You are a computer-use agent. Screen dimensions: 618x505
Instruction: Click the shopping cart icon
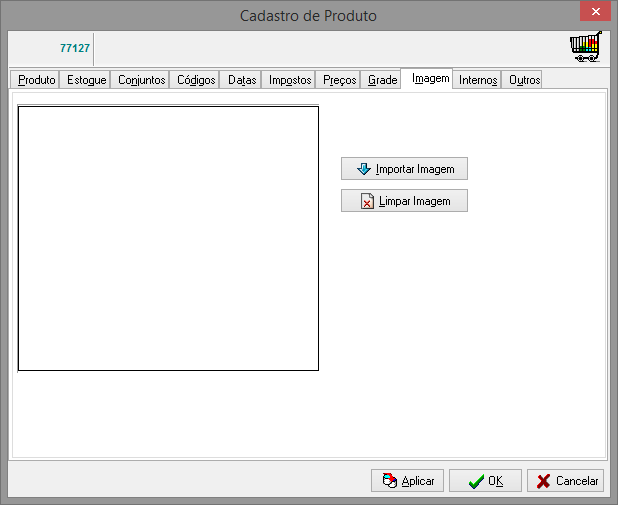point(585,48)
